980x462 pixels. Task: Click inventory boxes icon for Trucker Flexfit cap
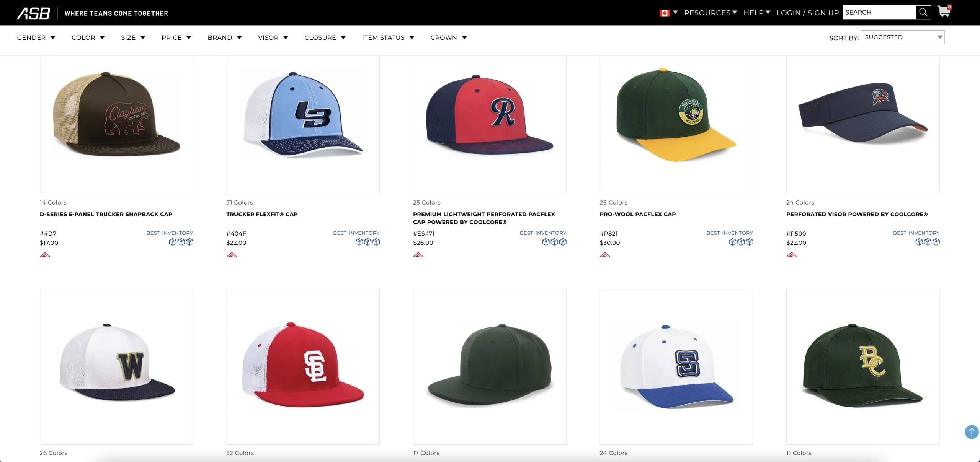click(367, 242)
